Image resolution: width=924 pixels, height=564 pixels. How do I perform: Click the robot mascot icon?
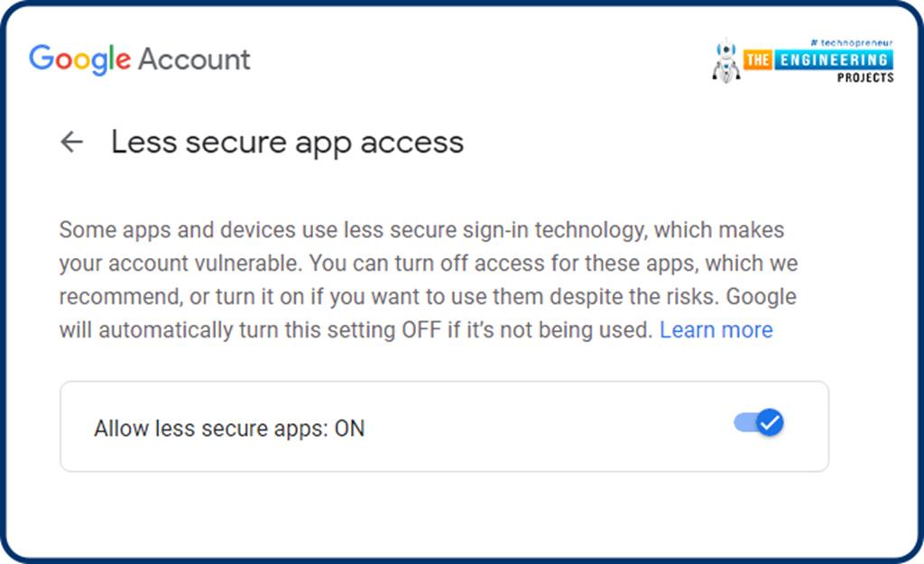(725, 62)
